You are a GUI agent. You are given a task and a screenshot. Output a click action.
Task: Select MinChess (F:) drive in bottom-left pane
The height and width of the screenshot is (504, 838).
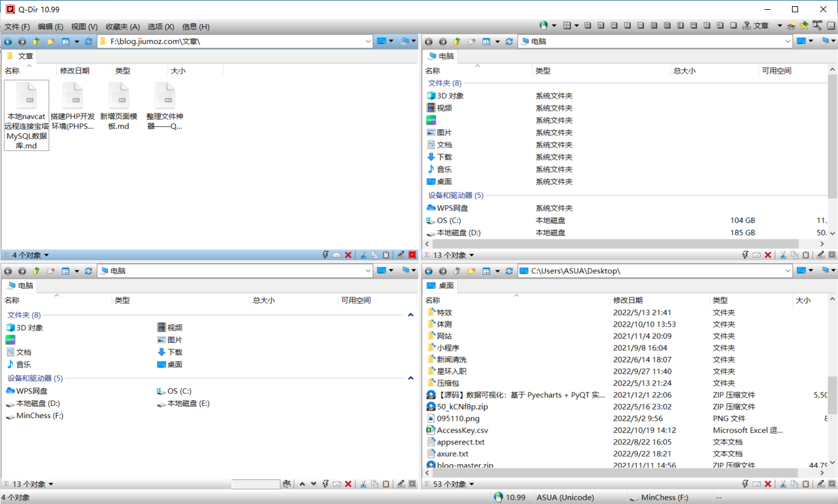(34, 416)
